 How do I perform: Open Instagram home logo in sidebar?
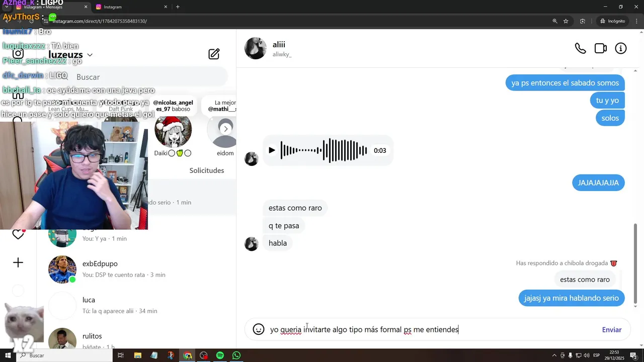[18, 53]
